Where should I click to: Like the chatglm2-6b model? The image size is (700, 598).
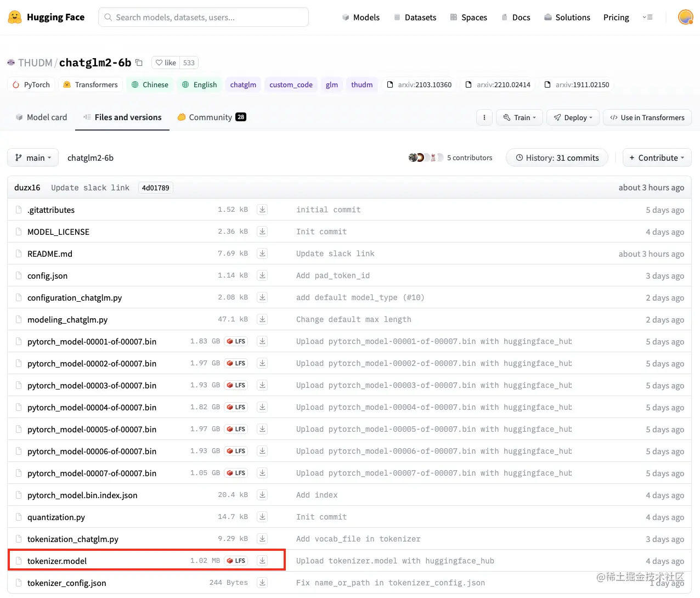tap(166, 63)
